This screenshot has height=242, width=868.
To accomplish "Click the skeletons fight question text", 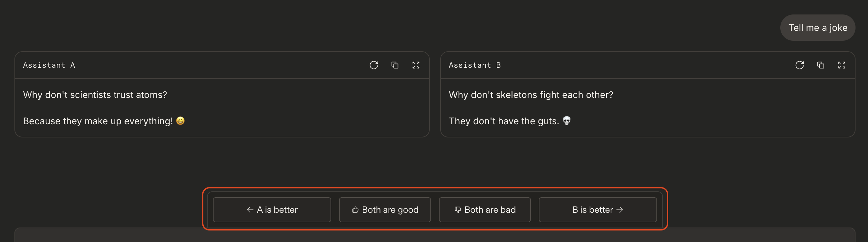I will point(531,95).
